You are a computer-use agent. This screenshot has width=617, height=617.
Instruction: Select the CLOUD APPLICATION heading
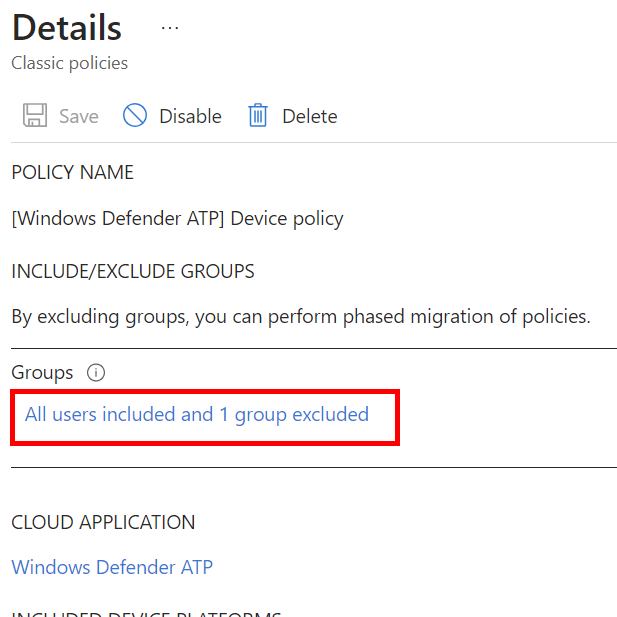[x=103, y=522]
